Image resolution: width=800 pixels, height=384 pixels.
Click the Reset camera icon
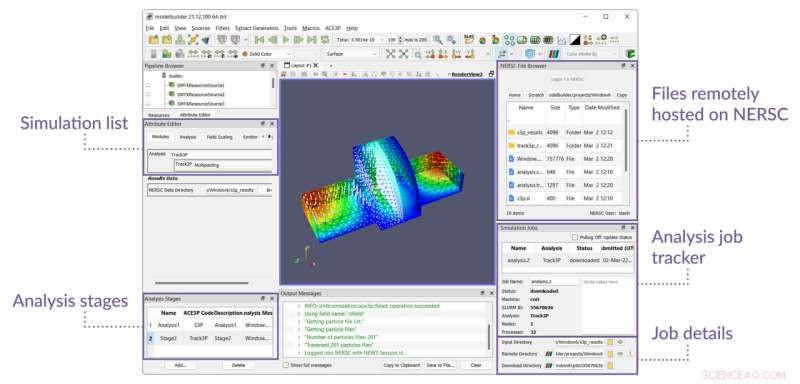(x=390, y=54)
